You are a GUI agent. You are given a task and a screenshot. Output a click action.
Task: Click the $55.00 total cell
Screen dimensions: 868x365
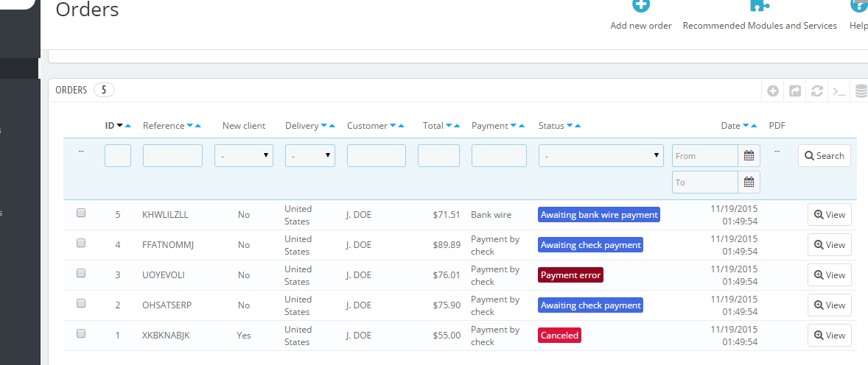coord(447,335)
